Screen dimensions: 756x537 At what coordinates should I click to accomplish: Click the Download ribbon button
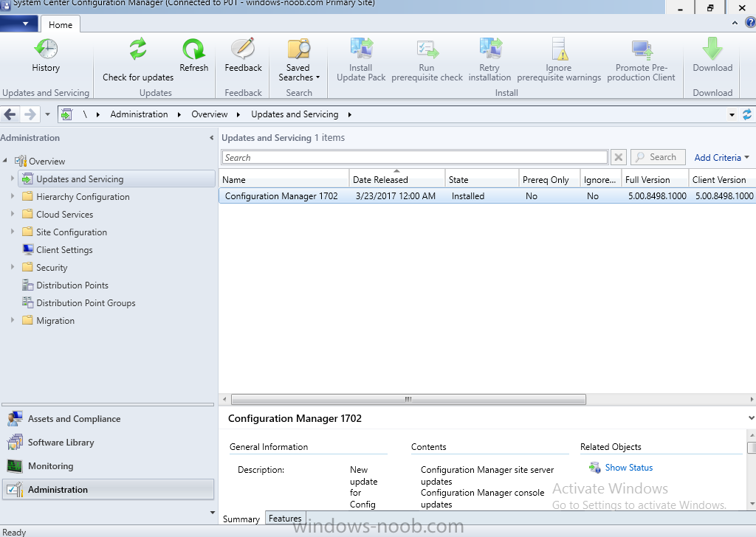712,56
